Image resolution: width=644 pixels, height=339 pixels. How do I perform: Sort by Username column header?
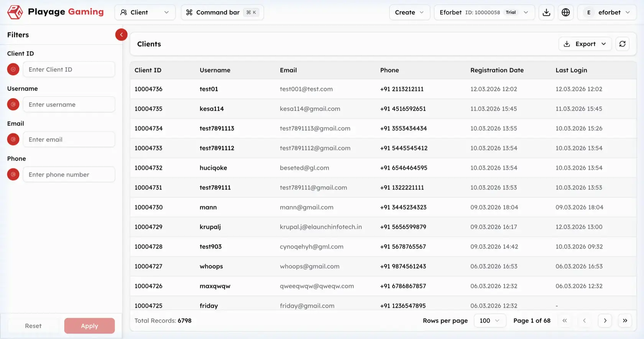click(x=215, y=70)
